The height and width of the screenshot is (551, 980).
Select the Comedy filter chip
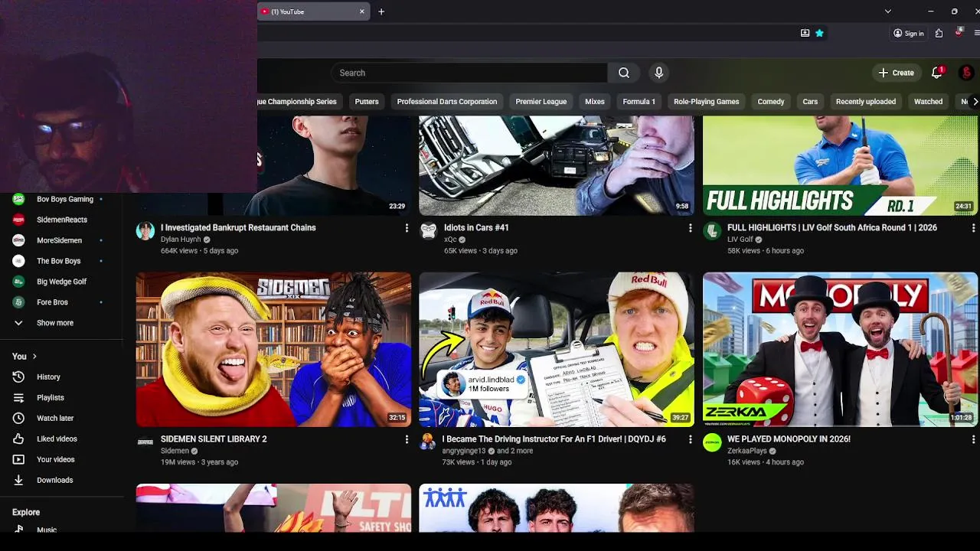pyautogui.click(x=771, y=102)
